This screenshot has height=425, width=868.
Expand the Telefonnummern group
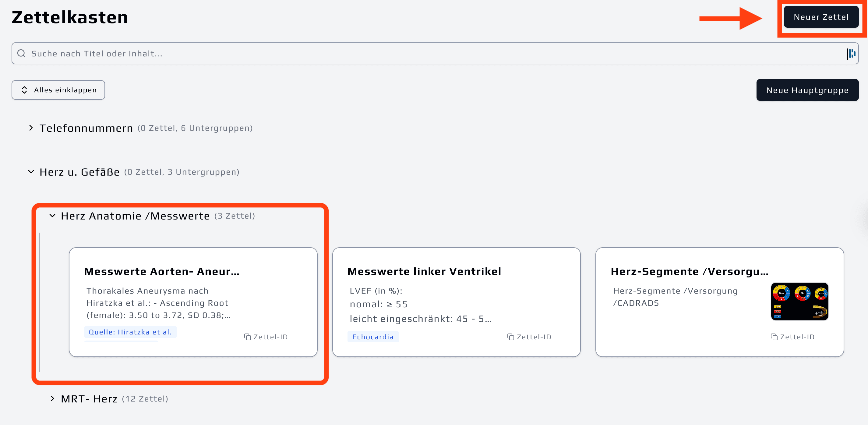pos(31,128)
